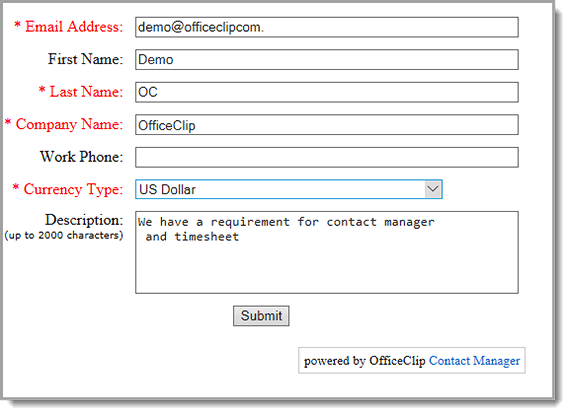Submit the web form
The width and height of the screenshot is (570, 415).
click(261, 316)
